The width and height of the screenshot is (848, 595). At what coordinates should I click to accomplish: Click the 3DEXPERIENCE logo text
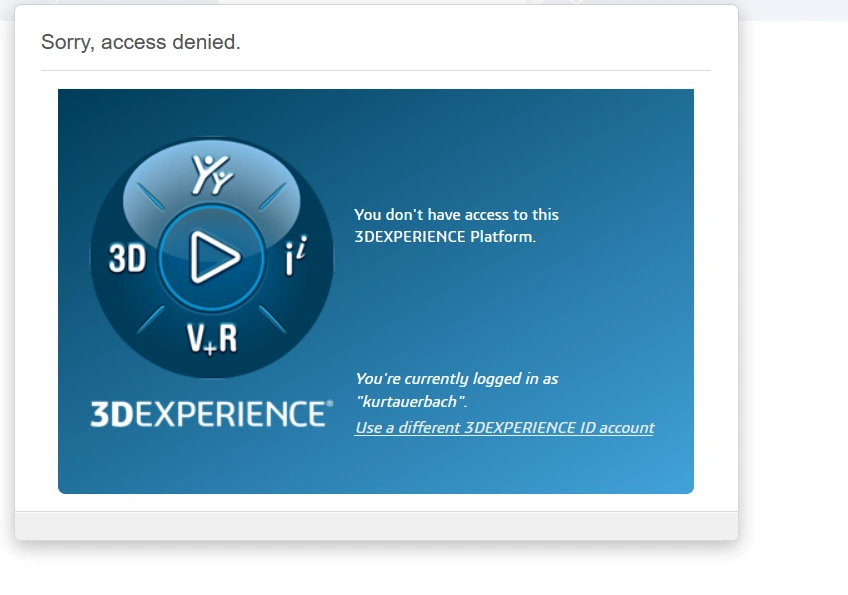[212, 414]
